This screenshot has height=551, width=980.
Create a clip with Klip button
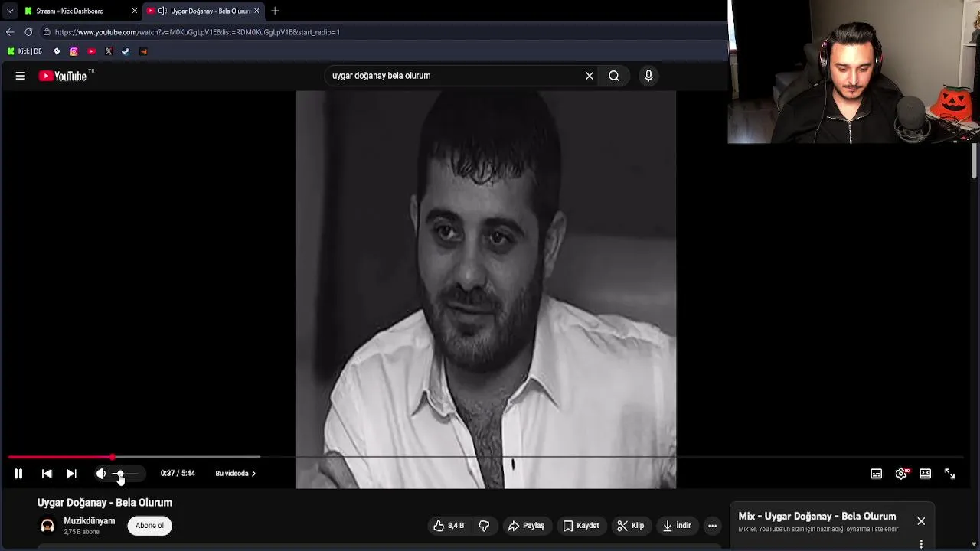tap(631, 526)
